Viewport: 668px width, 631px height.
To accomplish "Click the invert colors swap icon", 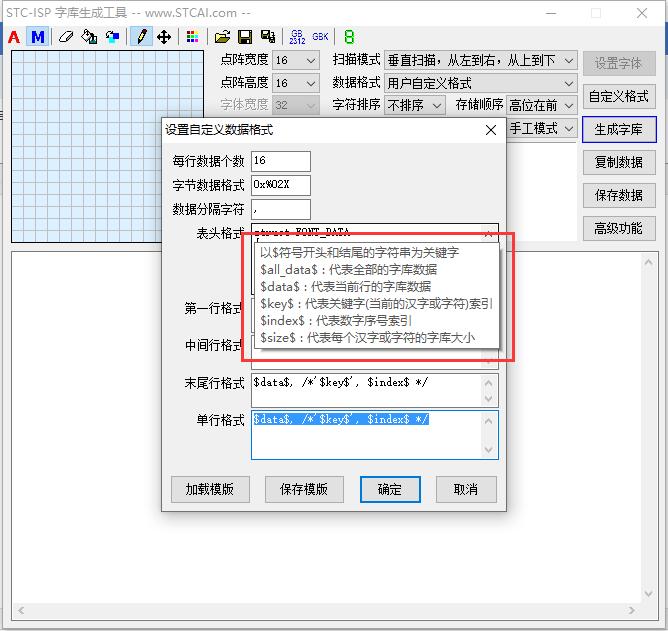I will (112, 37).
